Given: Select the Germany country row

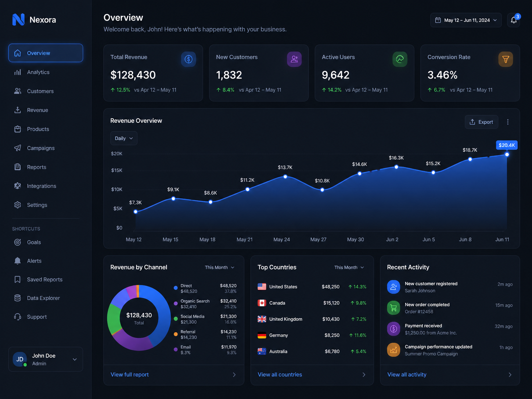Looking at the screenshot, I should coord(312,335).
